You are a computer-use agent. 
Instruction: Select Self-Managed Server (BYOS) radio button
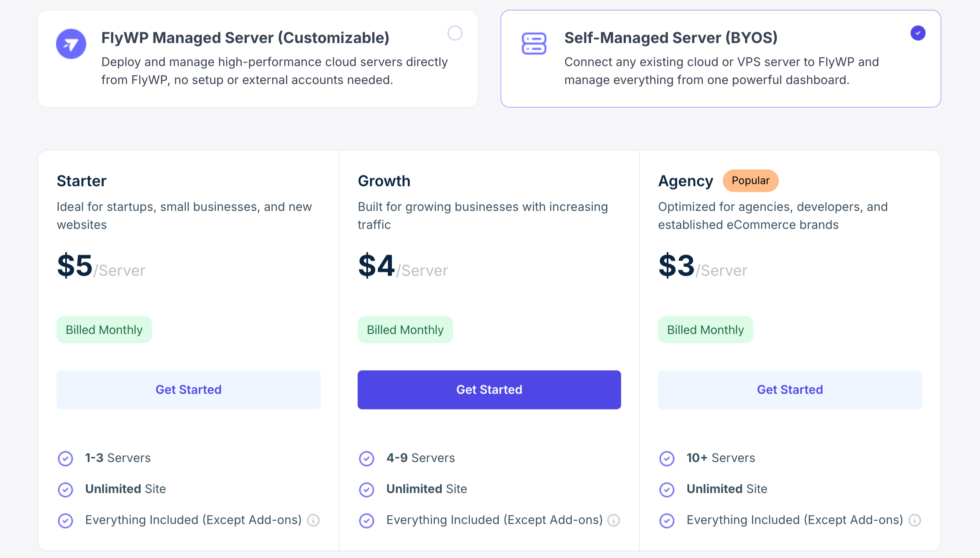point(918,33)
